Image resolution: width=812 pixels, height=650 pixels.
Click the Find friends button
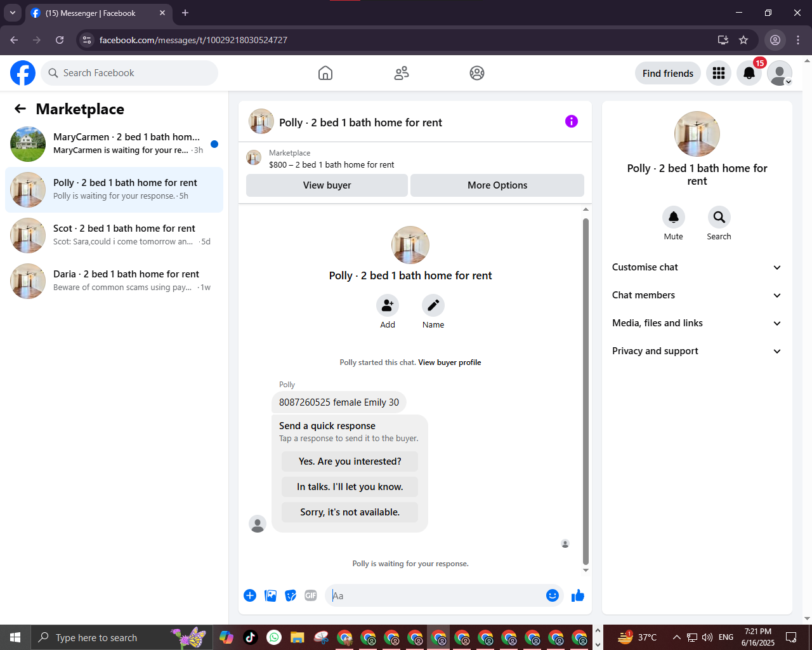point(668,74)
